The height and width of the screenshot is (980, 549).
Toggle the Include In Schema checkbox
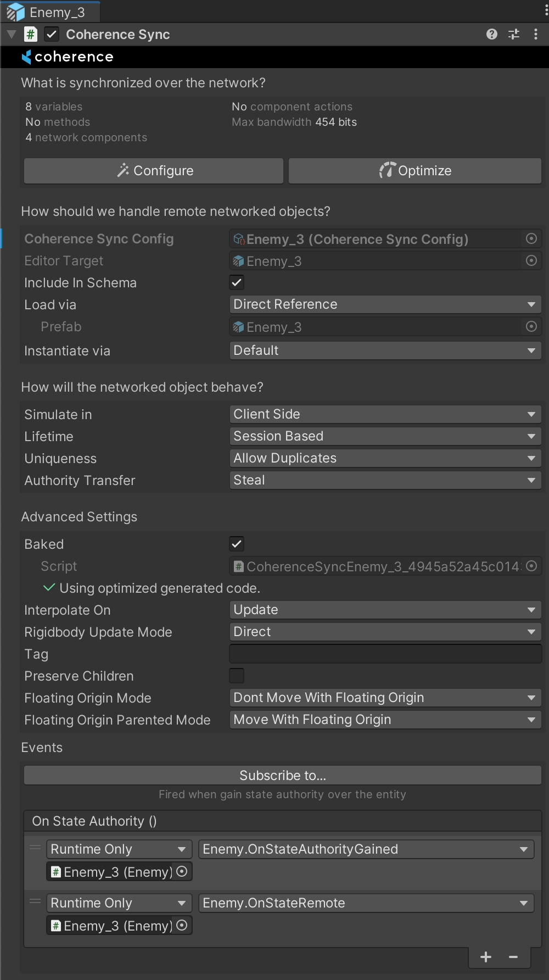(237, 283)
